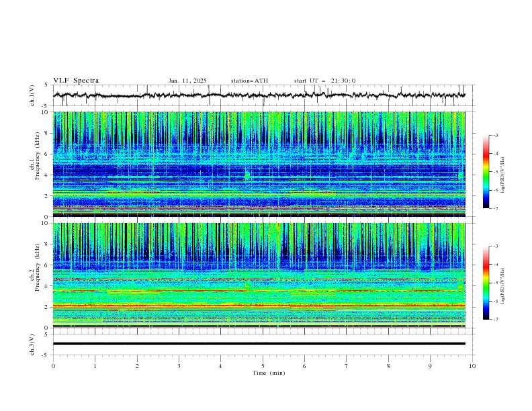Click time axis tick label '8'

pyautogui.click(x=388, y=366)
